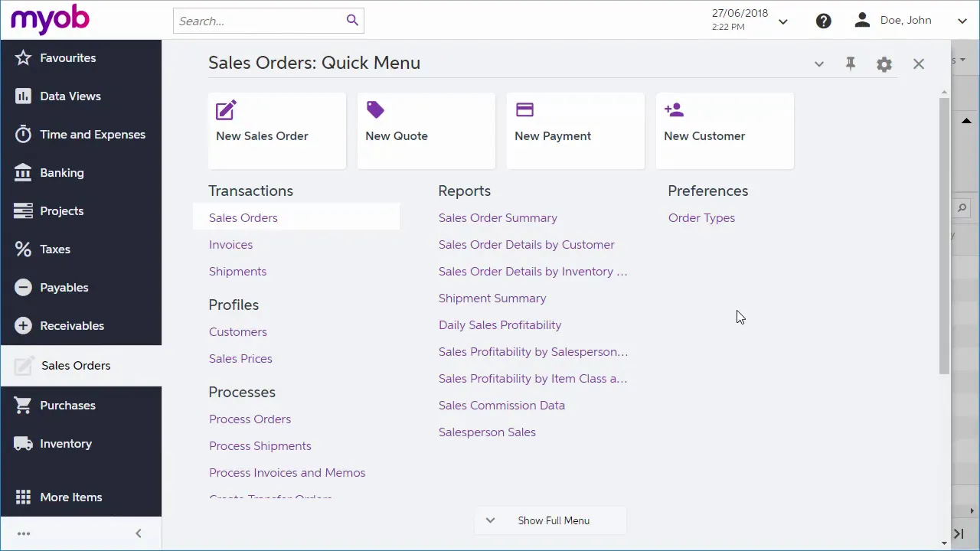
Task: Select More Items in the sidebar
Action: pyautogui.click(x=81, y=497)
